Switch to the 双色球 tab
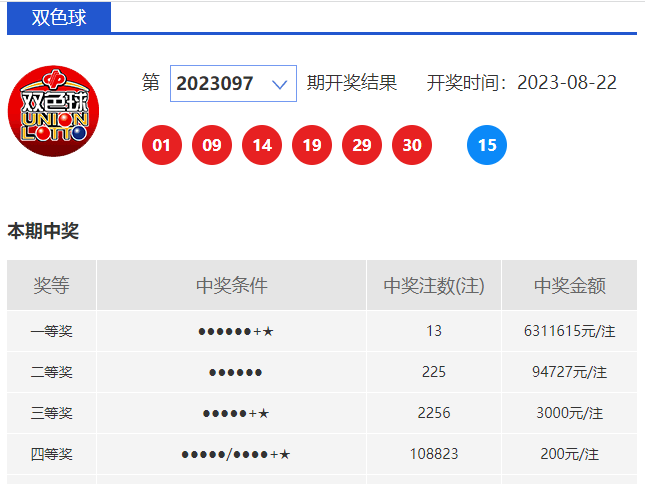Image resolution: width=645 pixels, height=484 pixels. click(59, 17)
